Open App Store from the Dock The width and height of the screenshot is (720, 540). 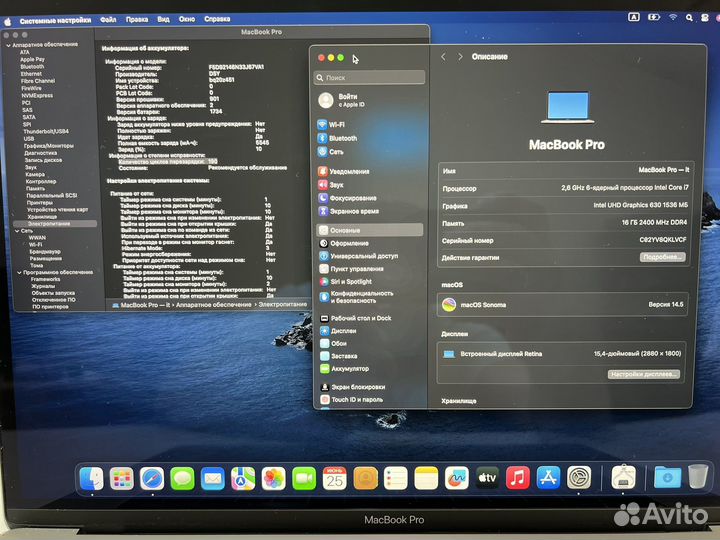click(x=548, y=478)
